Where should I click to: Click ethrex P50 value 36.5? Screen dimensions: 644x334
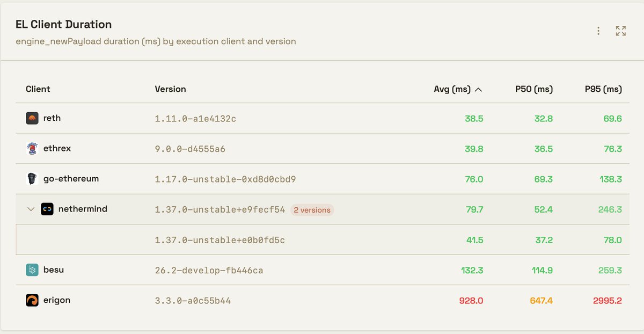coord(543,149)
